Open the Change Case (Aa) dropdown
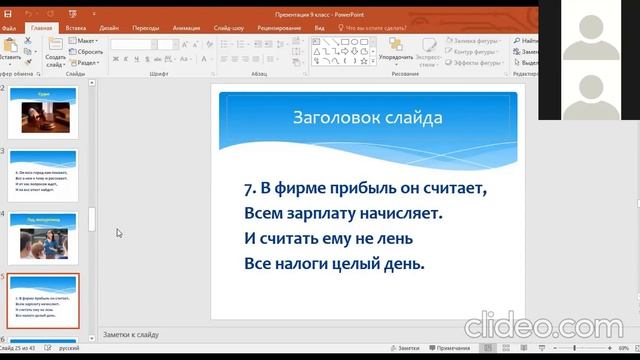This screenshot has height=360, width=640. (x=185, y=60)
